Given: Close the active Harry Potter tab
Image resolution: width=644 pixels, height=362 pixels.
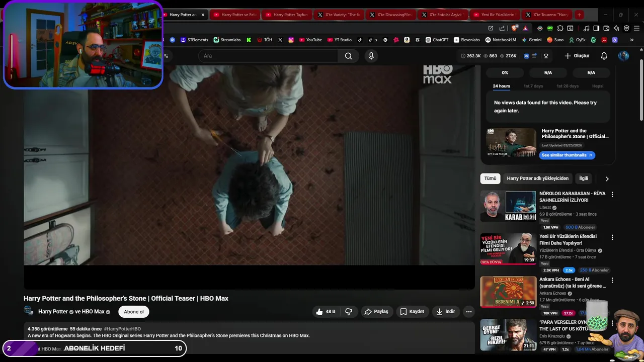Looking at the screenshot, I should pyautogui.click(x=203, y=15).
